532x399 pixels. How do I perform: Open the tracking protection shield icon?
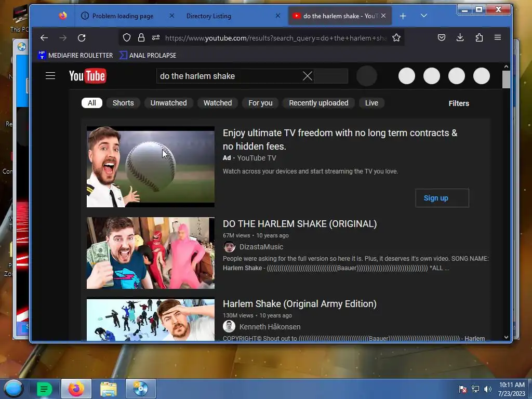coord(127,37)
